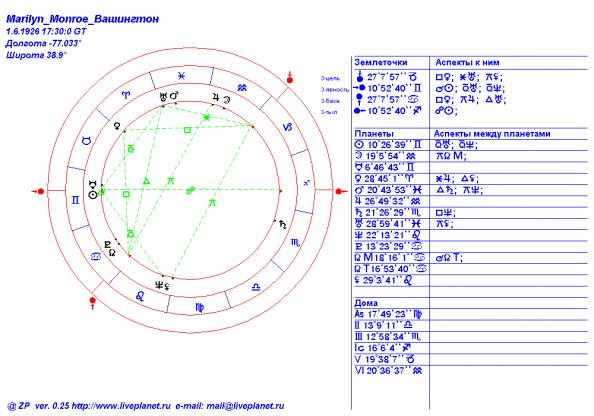594x416 pixels.
Task: Click the Saturn planet glyph in the chart
Action: [283, 224]
